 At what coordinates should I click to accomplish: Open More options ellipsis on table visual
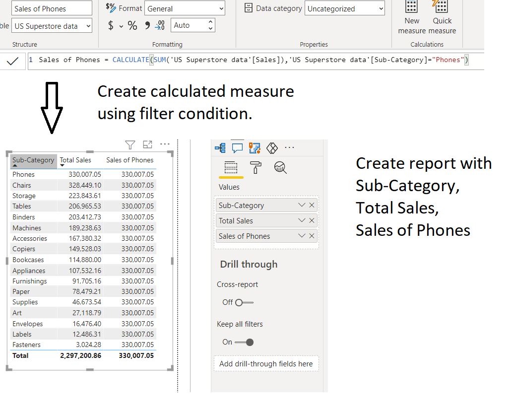(165, 144)
